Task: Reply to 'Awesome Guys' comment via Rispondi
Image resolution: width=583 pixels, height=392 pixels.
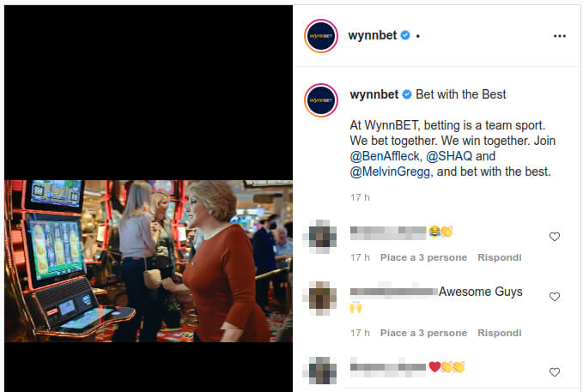Action: [x=500, y=333]
